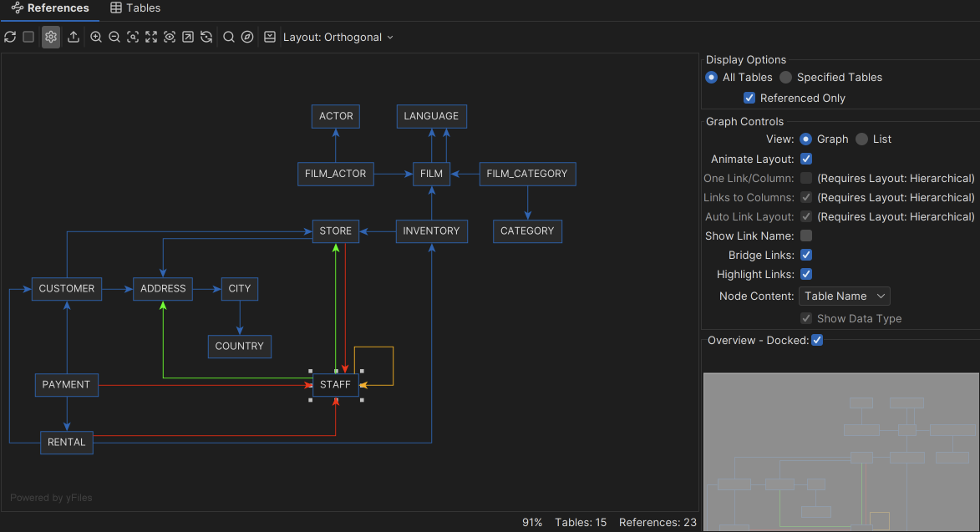This screenshot has height=532, width=980.
Task: Open diagram search magnifier
Action: [228, 37]
